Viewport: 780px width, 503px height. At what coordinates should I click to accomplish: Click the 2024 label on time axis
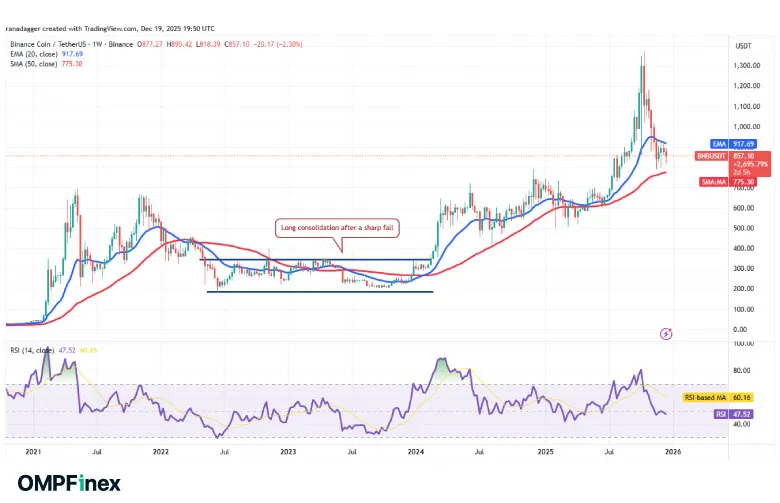[414, 452]
